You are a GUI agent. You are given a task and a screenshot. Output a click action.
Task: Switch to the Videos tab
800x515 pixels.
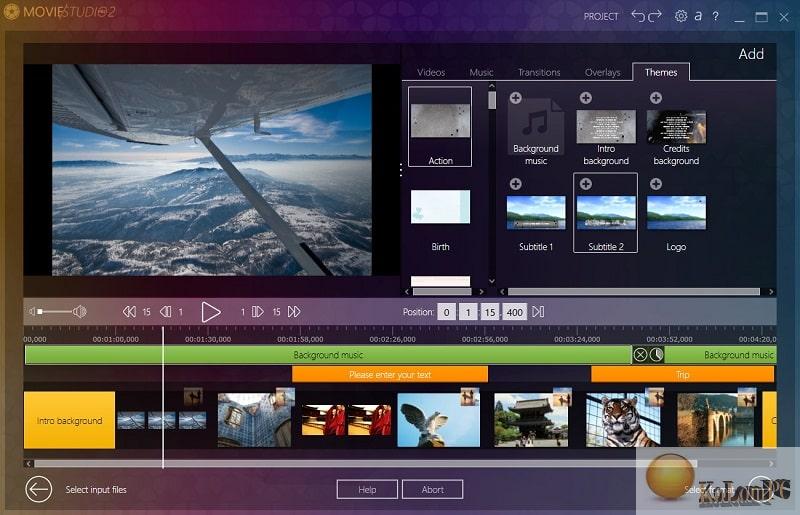point(431,72)
